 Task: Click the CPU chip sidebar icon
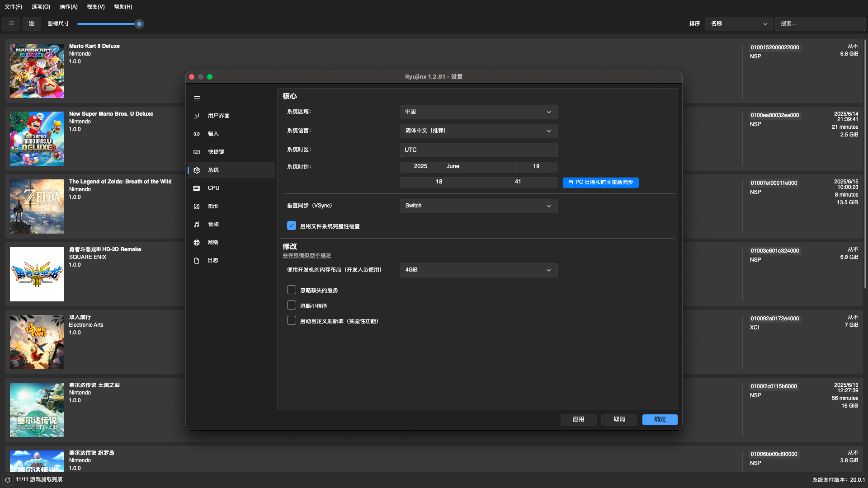(x=197, y=188)
